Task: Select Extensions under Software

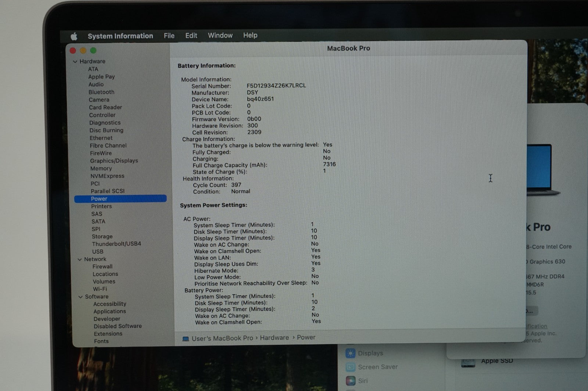Action: [108, 334]
